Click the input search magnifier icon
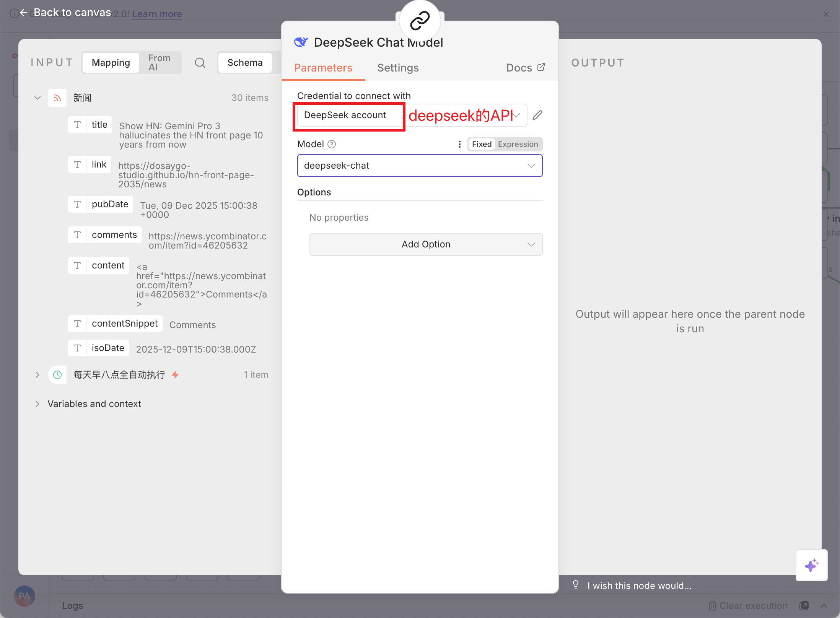Screen dimensions: 840x618 point(200,63)
